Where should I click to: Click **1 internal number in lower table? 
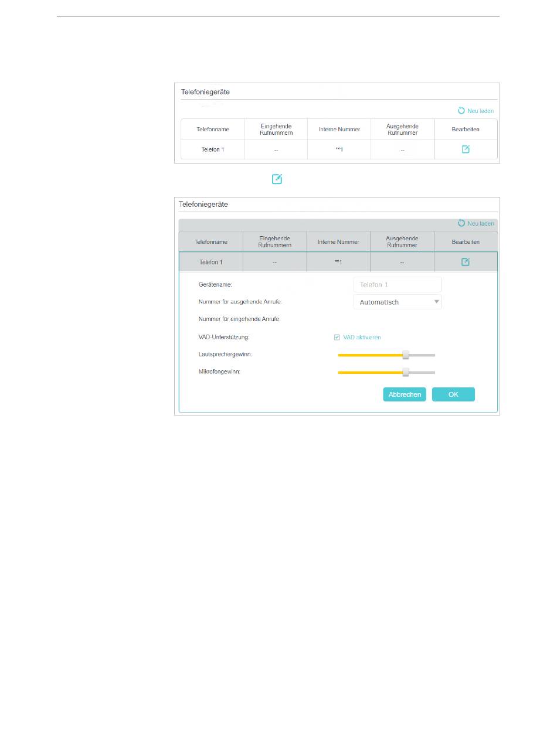[338, 262]
